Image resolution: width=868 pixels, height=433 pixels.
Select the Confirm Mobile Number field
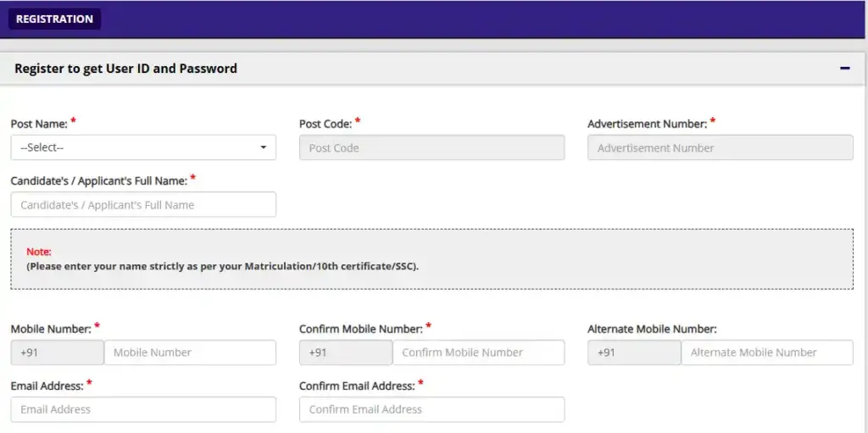click(478, 353)
